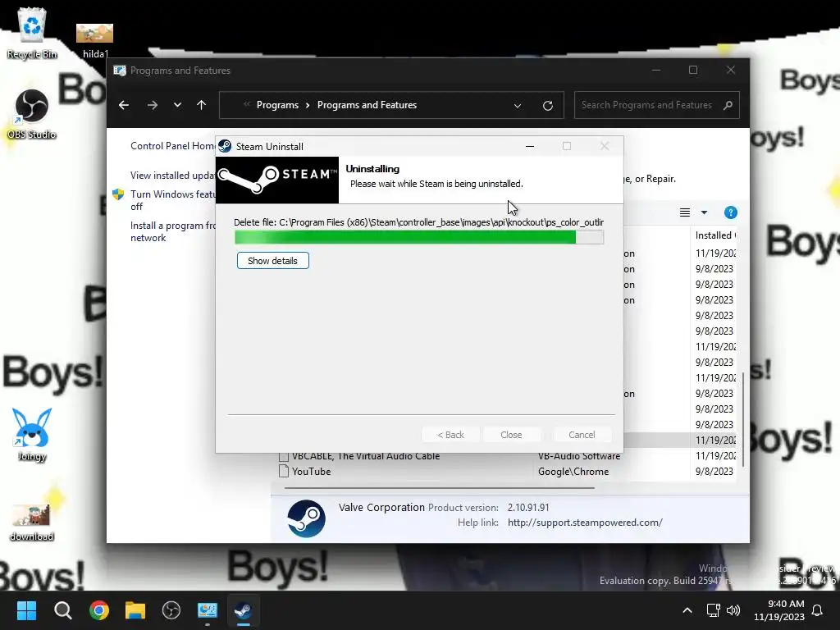Open Turn Windows features on or off
The height and width of the screenshot is (630, 840).
coord(172,200)
